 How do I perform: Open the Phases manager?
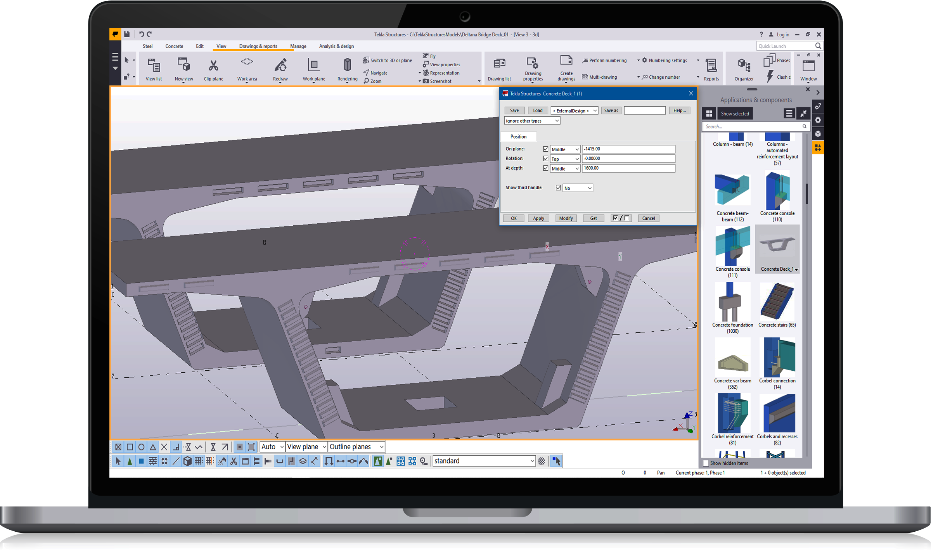(x=777, y=60)
